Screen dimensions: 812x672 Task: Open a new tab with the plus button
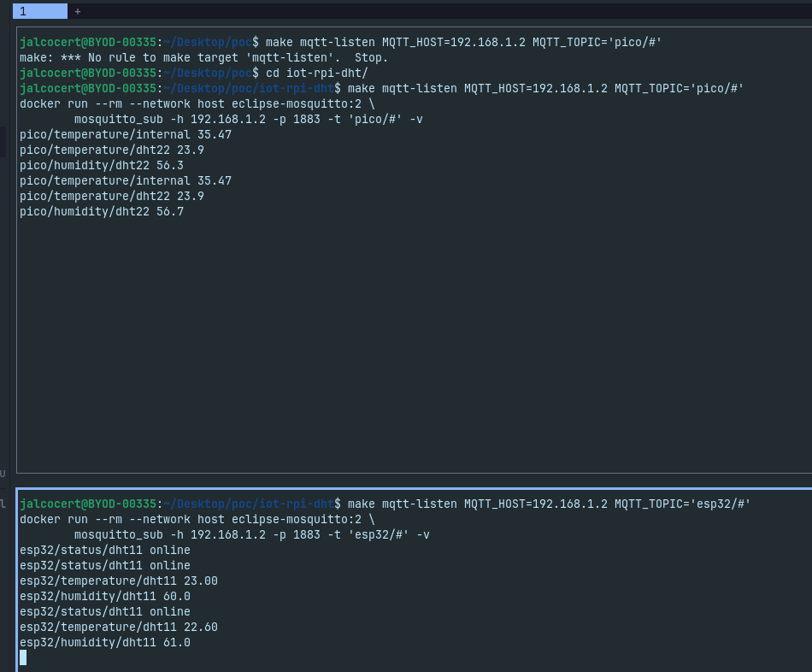(x=78, y=11)
